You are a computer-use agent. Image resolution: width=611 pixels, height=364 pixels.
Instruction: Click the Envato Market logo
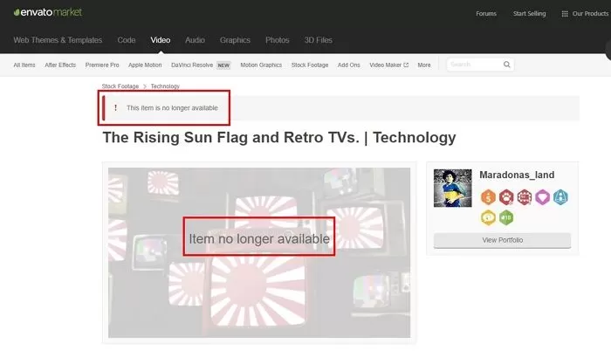point(45,13)
